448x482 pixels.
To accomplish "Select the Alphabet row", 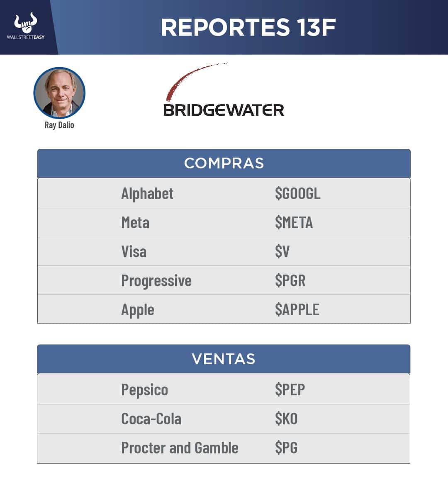I will [x=147, y=194].
